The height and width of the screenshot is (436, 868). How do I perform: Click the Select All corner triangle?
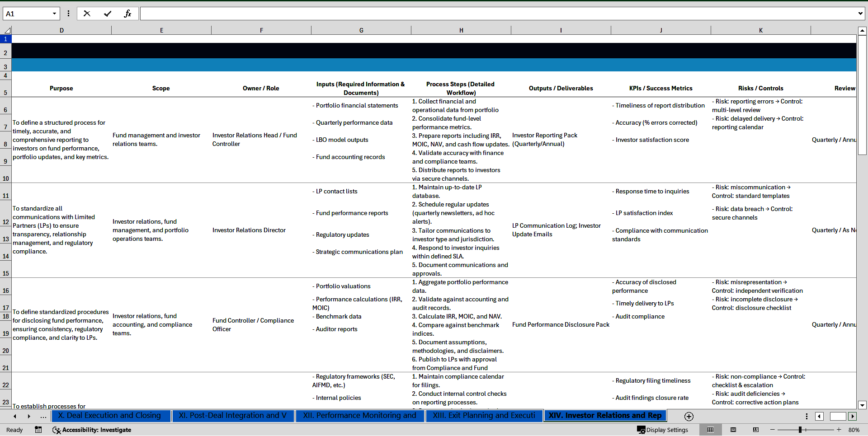7,30
